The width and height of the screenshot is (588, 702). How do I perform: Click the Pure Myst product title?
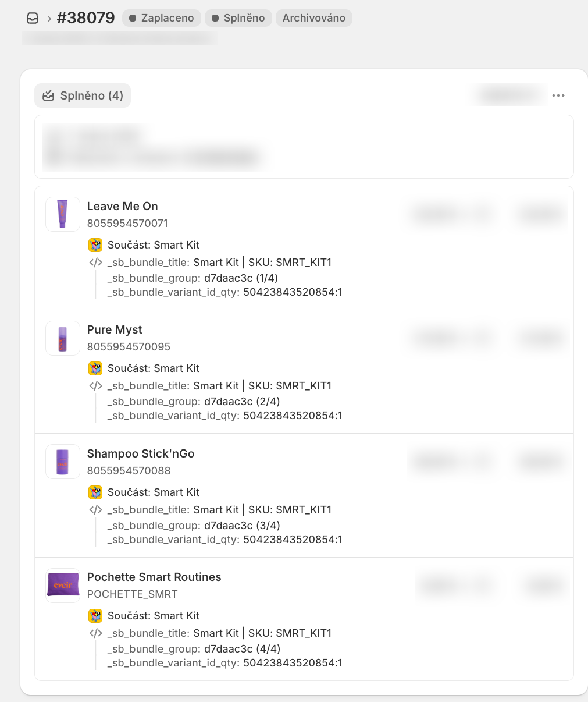(x=115, y=329)
